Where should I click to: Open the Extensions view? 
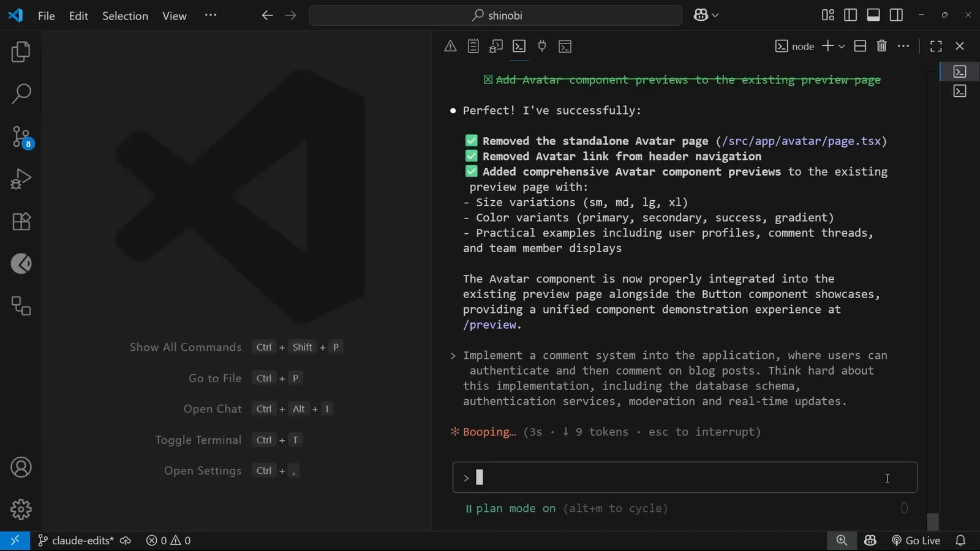[21, 222]
